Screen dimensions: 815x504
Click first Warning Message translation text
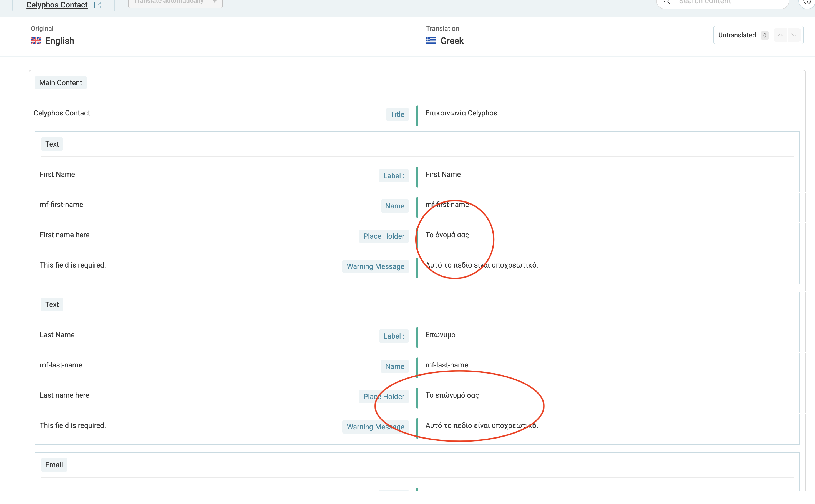[x=481, y=265]
